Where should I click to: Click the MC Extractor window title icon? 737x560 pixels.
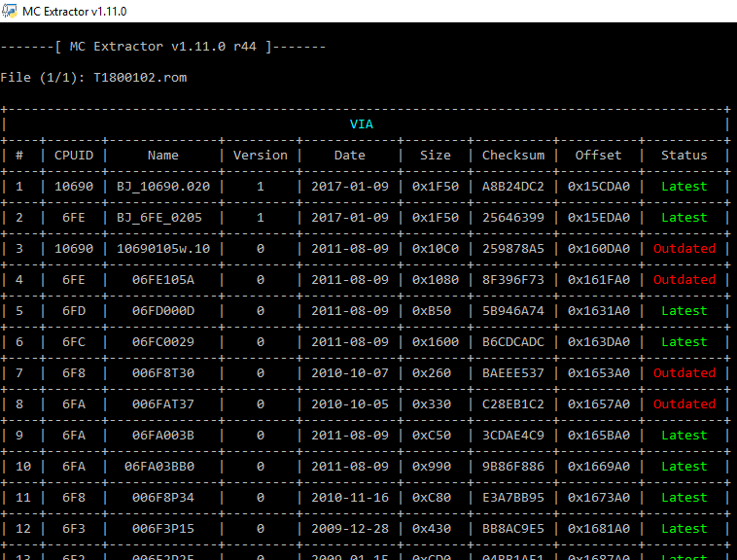pyautogui.click(x=9, y=11)
